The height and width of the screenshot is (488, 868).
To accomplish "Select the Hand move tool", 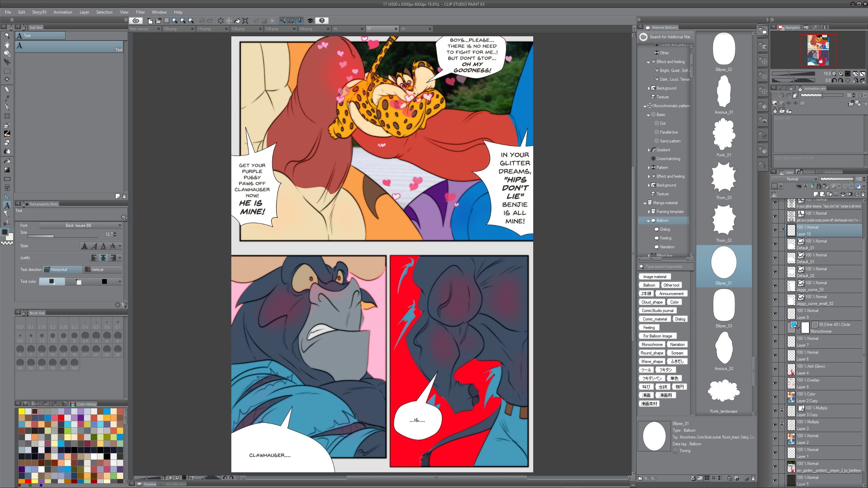I will pyautogui.click(x=7, y=44).
